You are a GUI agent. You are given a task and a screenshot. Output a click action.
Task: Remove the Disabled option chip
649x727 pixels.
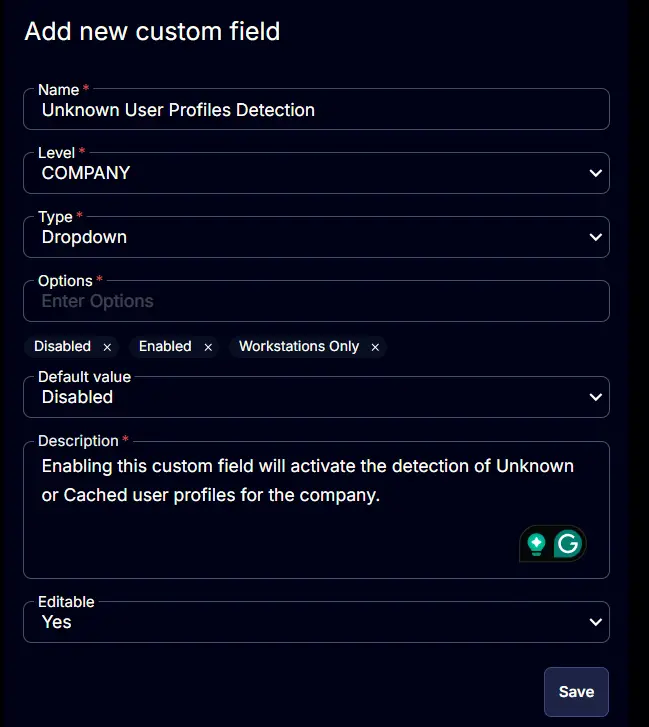tap(107, 347)
